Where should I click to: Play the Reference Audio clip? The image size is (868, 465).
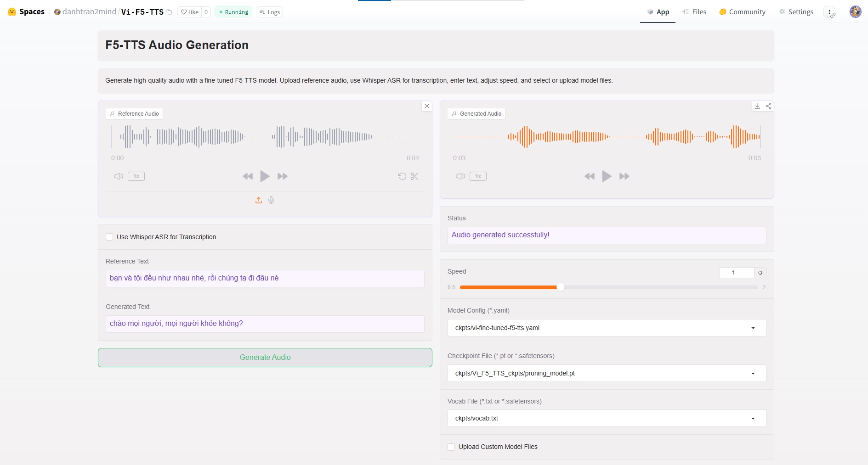pyautogui.click(x=265, y=176)
